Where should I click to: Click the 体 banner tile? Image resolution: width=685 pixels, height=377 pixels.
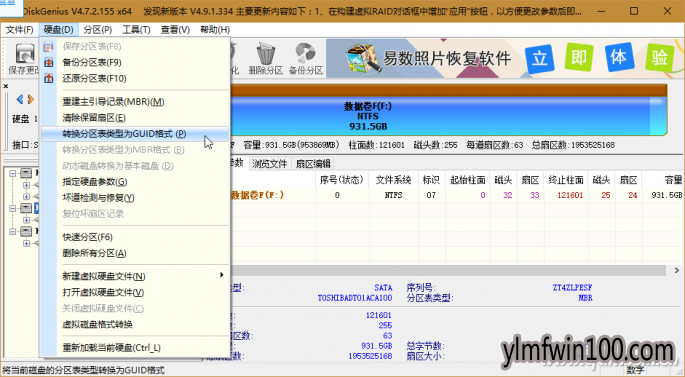tap(619, 57)
